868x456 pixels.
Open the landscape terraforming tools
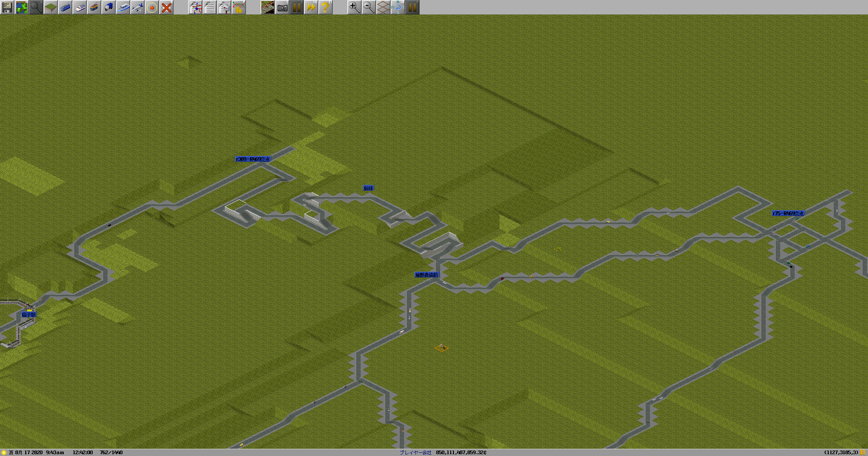(51, 7)
